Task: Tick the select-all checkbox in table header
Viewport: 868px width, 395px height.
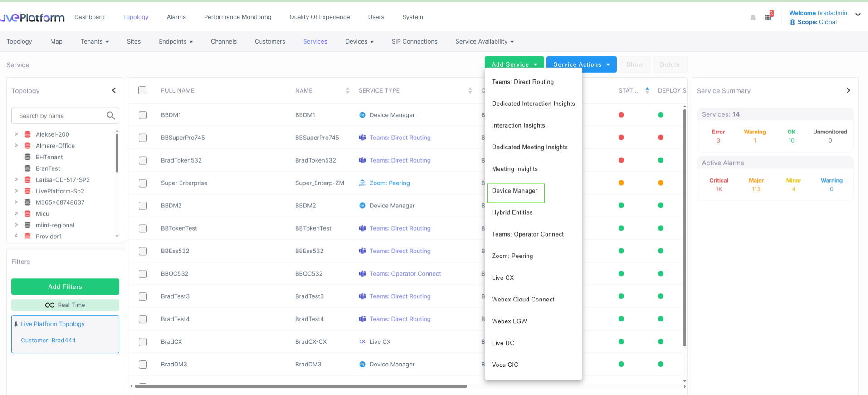Action: [x=142, y=90]
